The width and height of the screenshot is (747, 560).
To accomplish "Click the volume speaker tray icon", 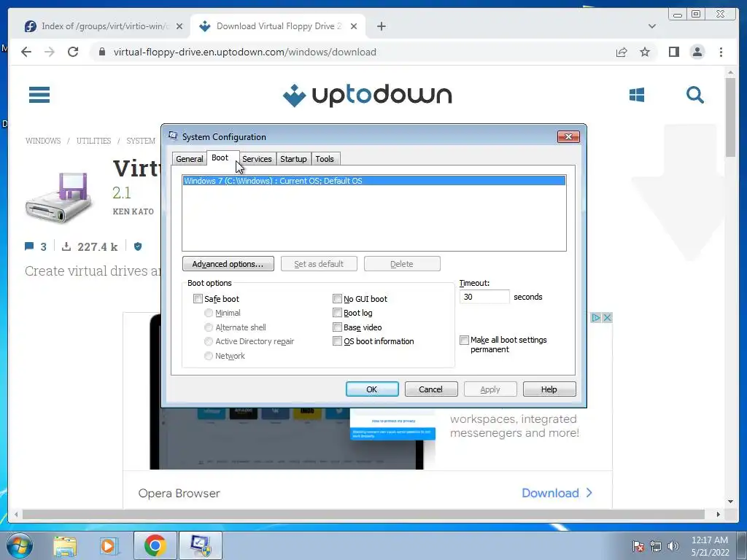I will (x=673, y=546).
